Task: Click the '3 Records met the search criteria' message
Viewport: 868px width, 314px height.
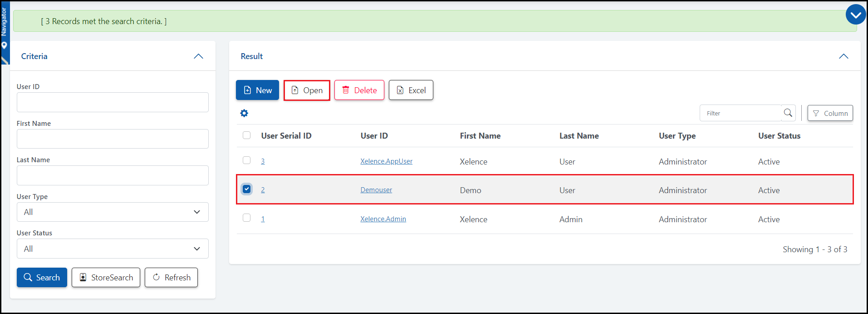Action: click(104, 21)
